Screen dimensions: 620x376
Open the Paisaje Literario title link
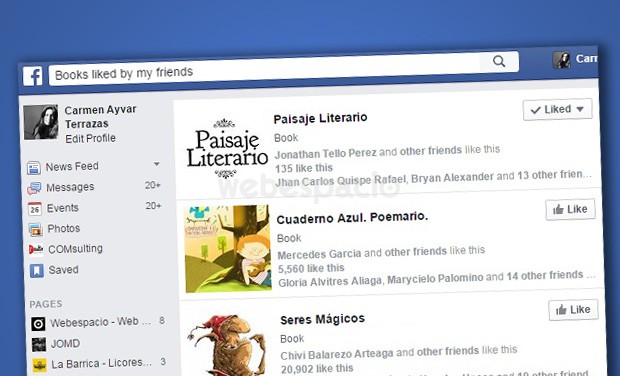320,118
